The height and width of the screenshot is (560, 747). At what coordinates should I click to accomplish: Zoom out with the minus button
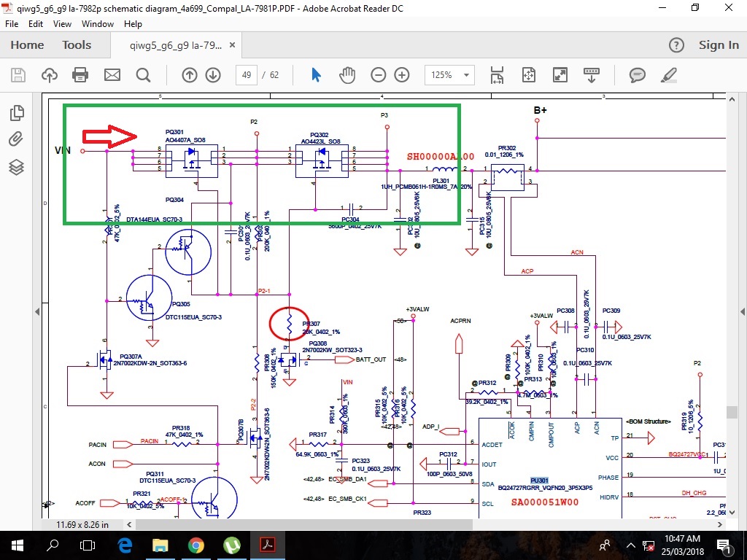coord(378,75)
